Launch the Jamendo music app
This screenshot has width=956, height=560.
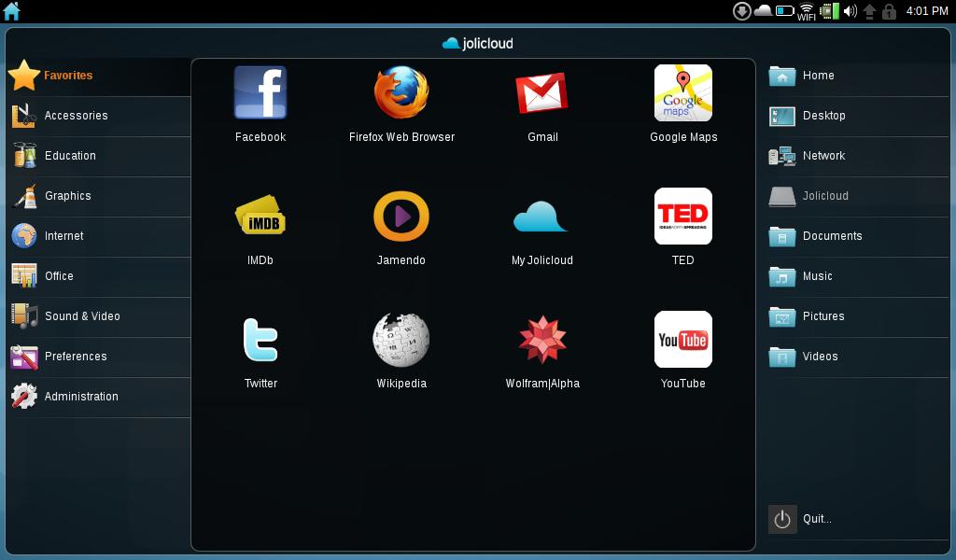point(401,216)
